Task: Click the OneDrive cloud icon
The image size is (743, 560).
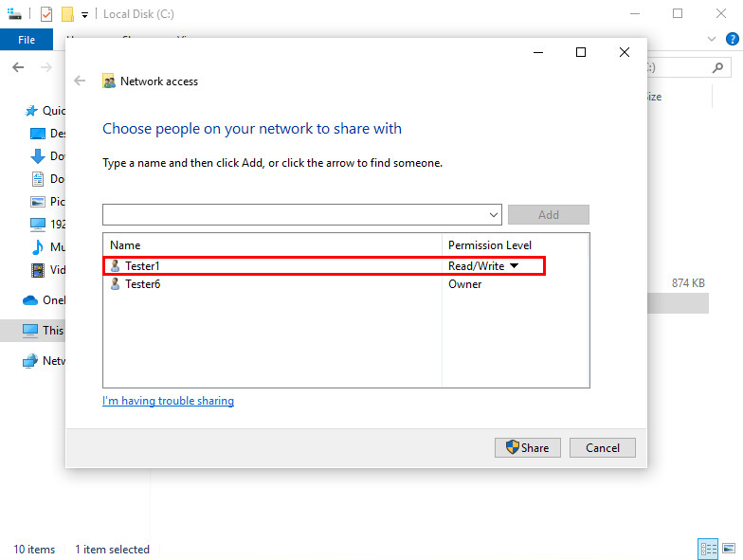Action: [x=30, y=300]
